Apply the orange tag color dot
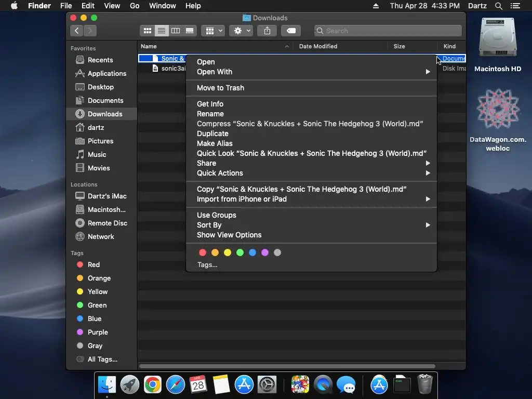The image size is (532, 399). pos(215,252)
